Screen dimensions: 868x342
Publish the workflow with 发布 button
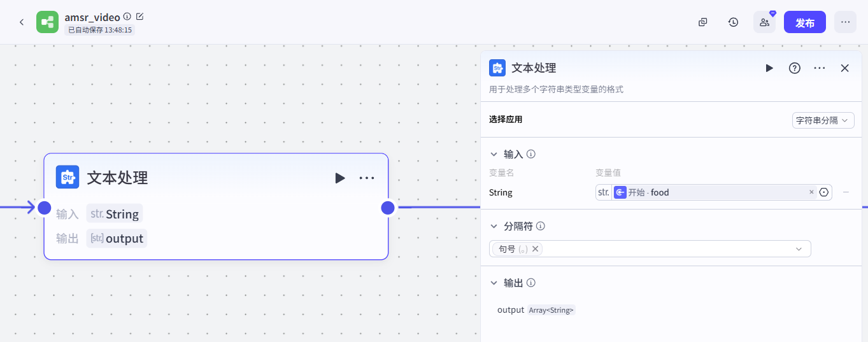(805, 22)
